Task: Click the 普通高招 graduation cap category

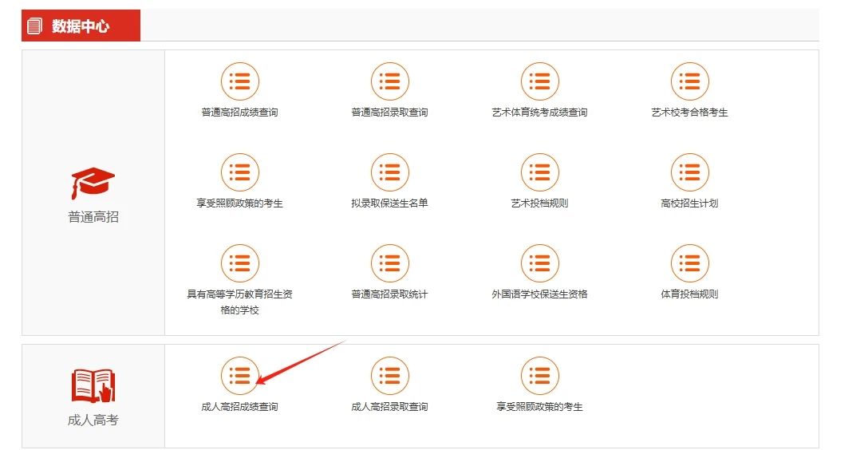Action: click(93, 184)
